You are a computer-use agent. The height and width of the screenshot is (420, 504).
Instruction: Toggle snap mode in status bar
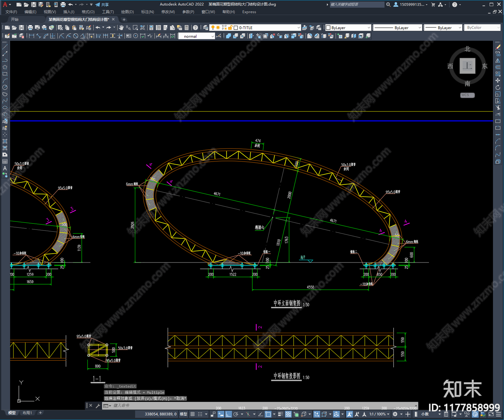pyautogui.click(x=200, y=414)
